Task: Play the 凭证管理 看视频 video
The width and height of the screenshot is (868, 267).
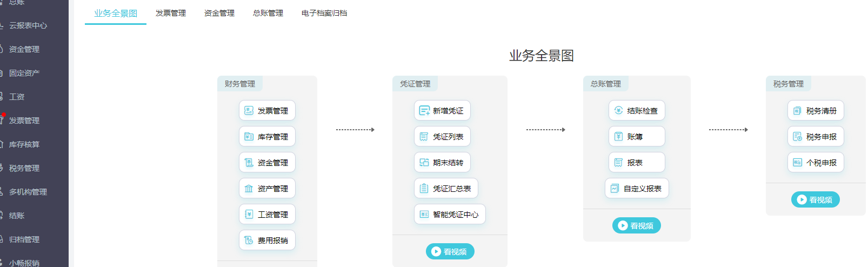Action: (x=450, y=251)
